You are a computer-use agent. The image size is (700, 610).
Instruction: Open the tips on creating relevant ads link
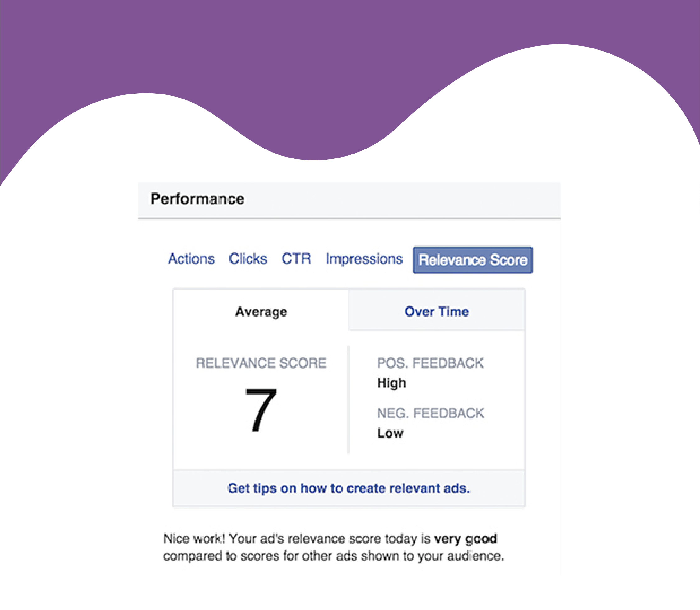pyautogui.click(x=349, y=488)
